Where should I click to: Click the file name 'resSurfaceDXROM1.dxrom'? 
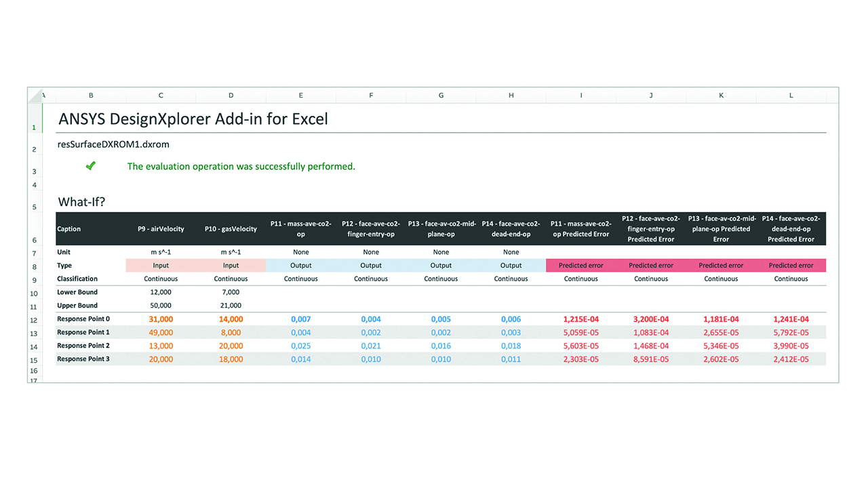click(114, 144)
